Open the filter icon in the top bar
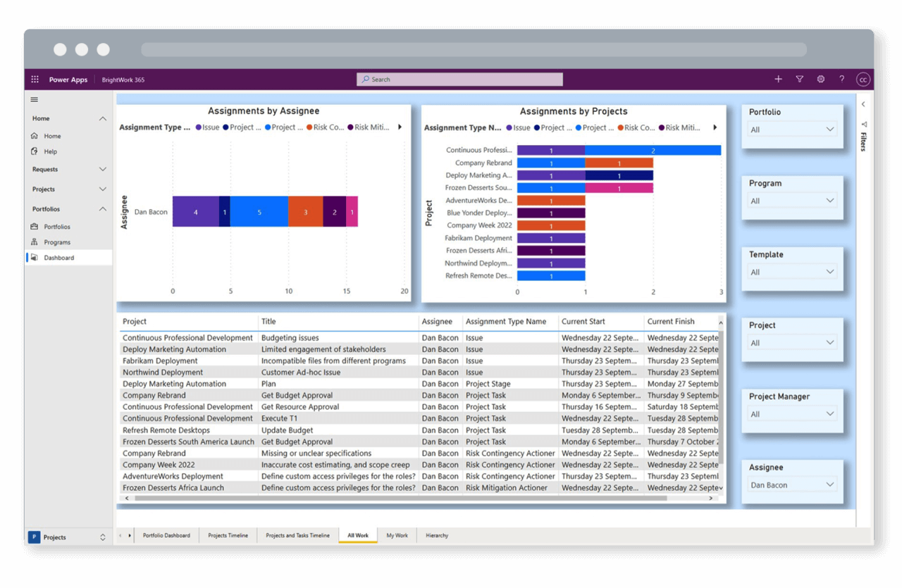 (799, 79)
